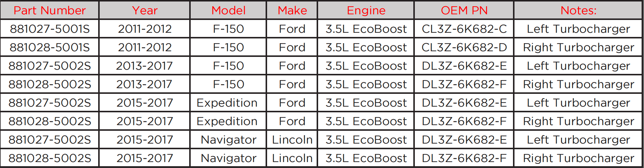Screen dimensions: 644x168
Task: Select the Make column header
Action: pos(292,10)
